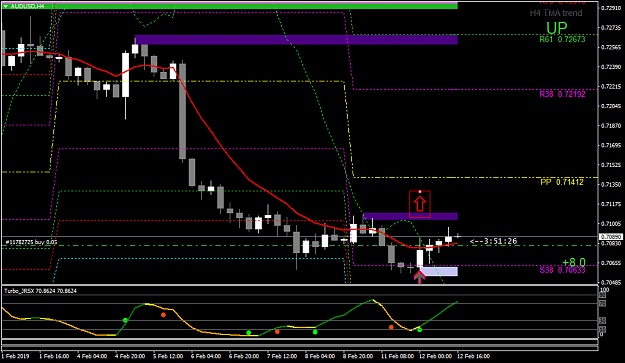The image size is (625, 363).
Task: Click the 100 level on indicator scale
Action: pyautogui.click(x=604, y=290)
